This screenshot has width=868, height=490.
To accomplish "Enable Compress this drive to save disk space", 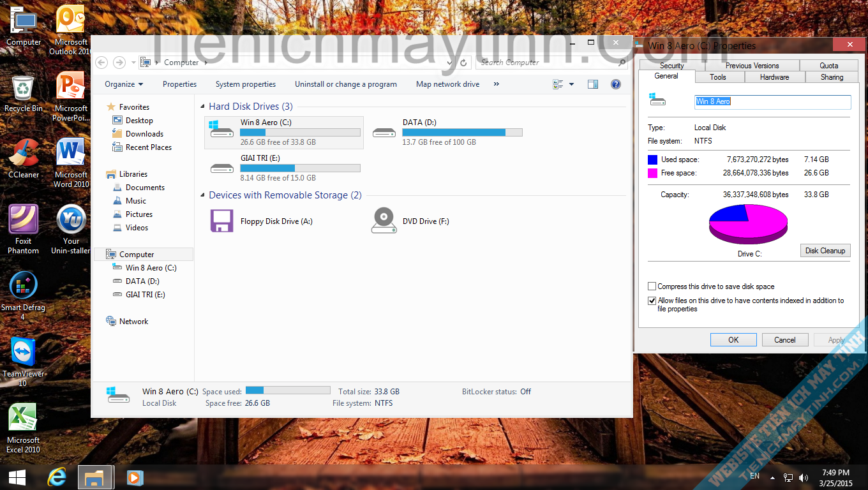I will (x=652, y=286).
